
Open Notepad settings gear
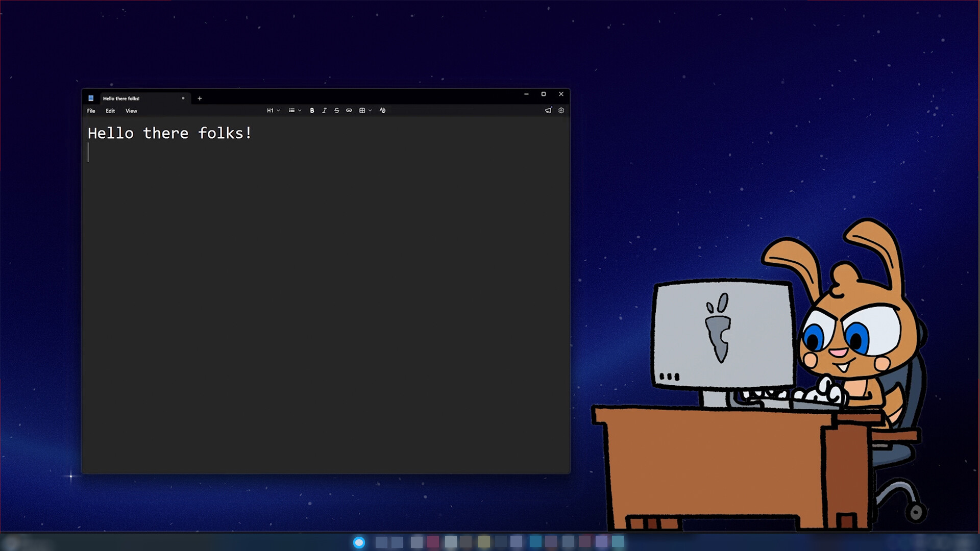pos(561,110)
